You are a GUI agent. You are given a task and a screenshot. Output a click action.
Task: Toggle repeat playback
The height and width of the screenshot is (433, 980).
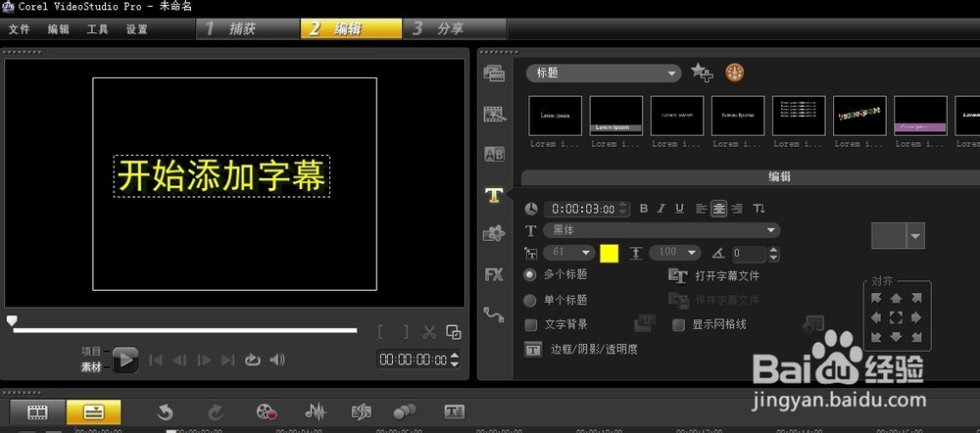click(253, 360)
